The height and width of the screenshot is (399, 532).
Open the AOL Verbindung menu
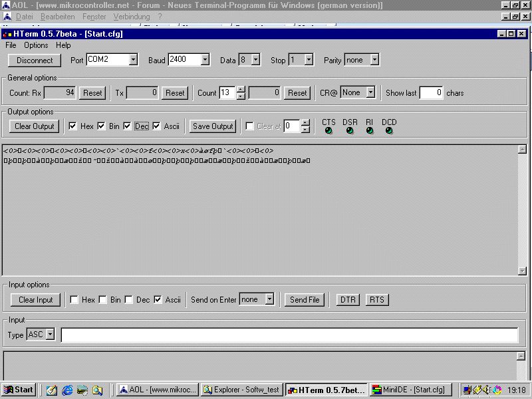[x=132, y=17]
